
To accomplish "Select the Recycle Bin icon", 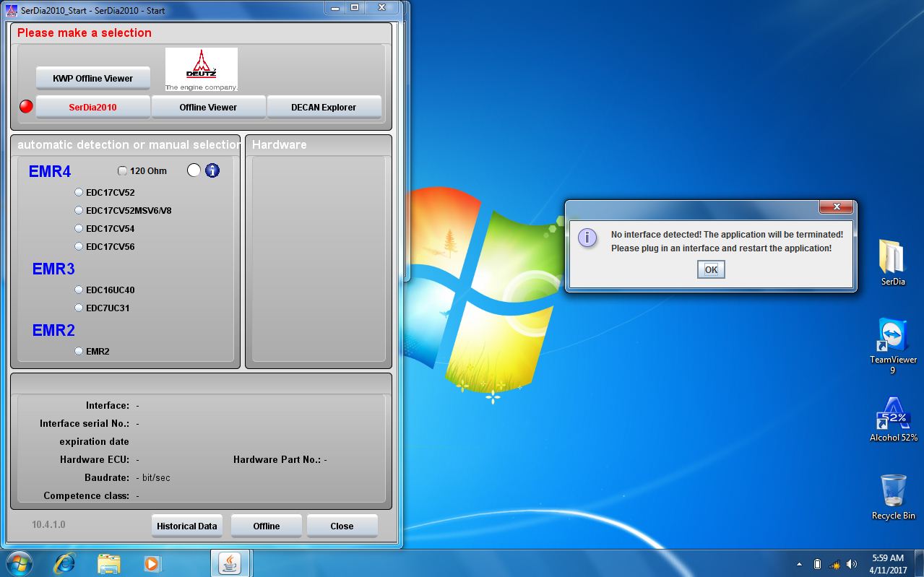I will [x=893, y=497].
